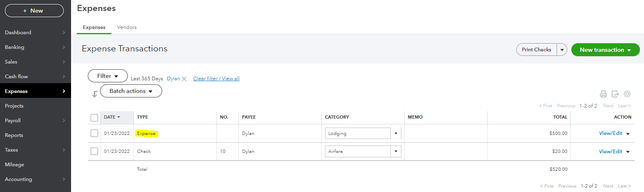
Task: Click the batch select arrow icon
Action: 94,94
